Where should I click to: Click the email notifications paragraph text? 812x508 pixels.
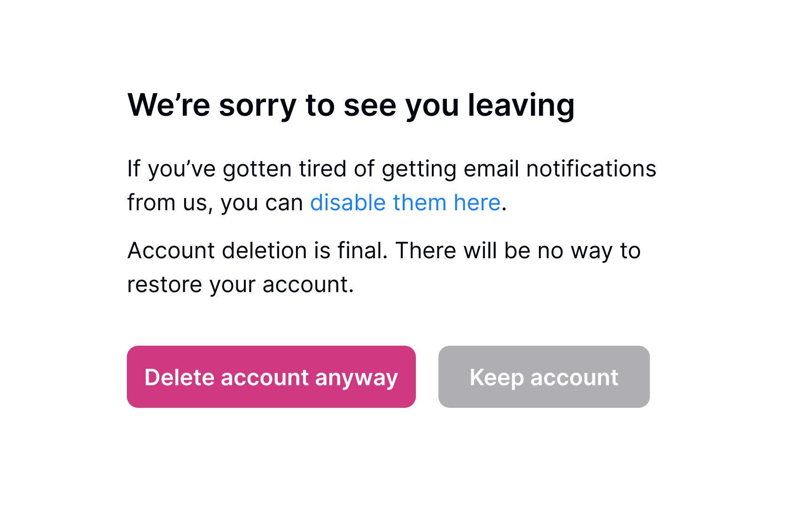(x=391, y=169)
